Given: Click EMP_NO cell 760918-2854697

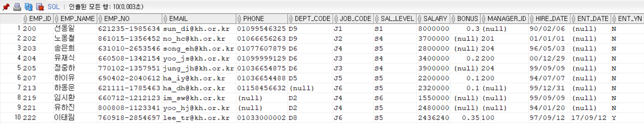Looking at the screenshot, I should [x=129, y=118].
